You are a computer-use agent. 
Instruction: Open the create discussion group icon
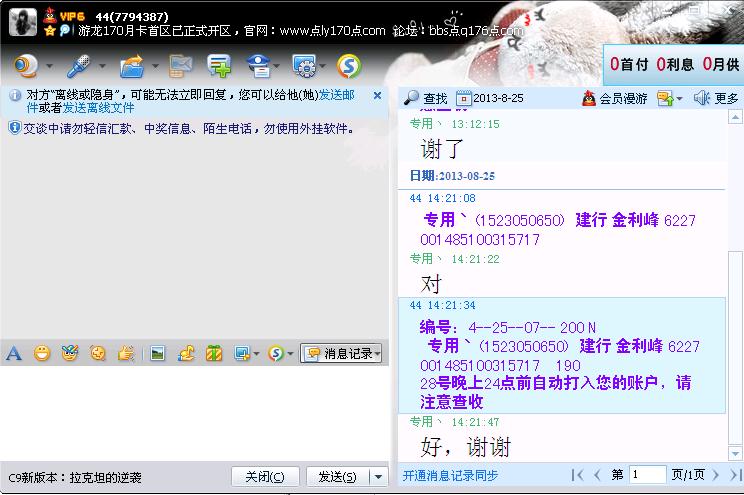219,66
